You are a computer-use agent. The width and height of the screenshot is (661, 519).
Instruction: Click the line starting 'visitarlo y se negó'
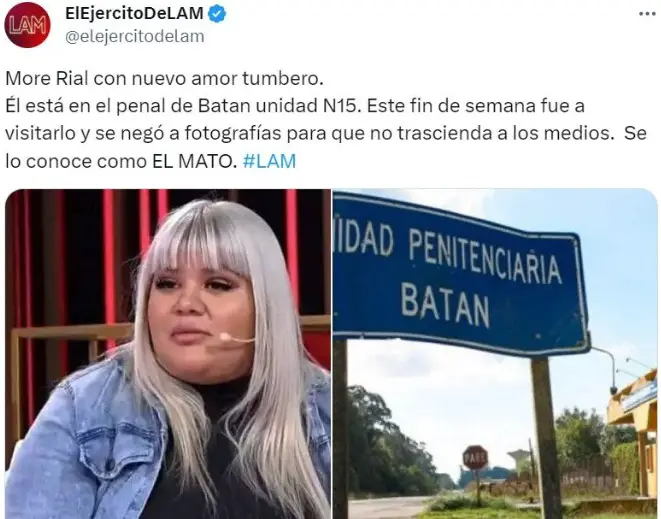[326, 133]
